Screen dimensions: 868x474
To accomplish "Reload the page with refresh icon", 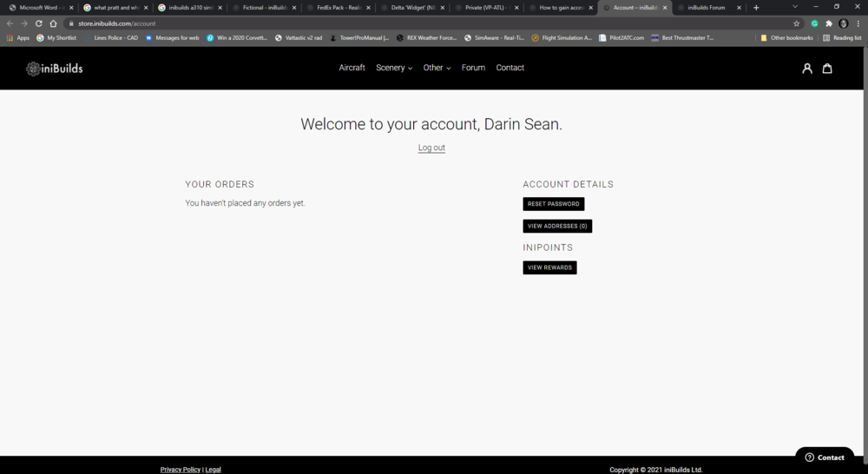I will tap(38, 23).
